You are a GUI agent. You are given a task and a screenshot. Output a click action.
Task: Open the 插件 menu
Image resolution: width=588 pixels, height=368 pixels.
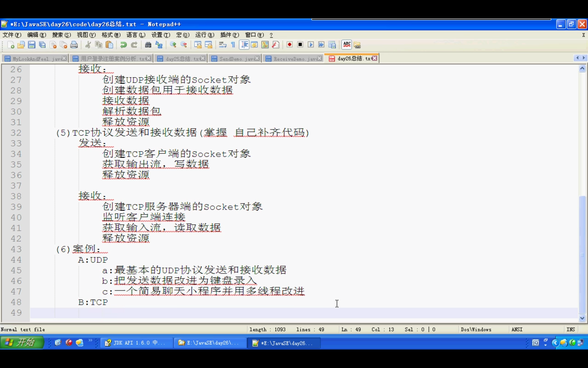pos(230,35)
